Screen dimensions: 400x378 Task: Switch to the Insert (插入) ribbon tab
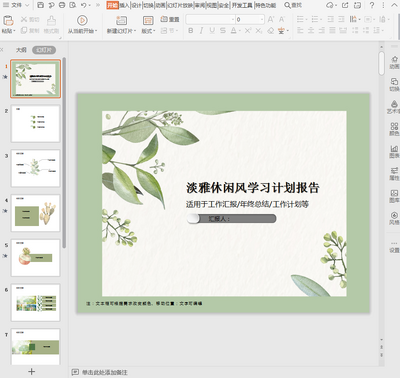[x=124, y=5]
